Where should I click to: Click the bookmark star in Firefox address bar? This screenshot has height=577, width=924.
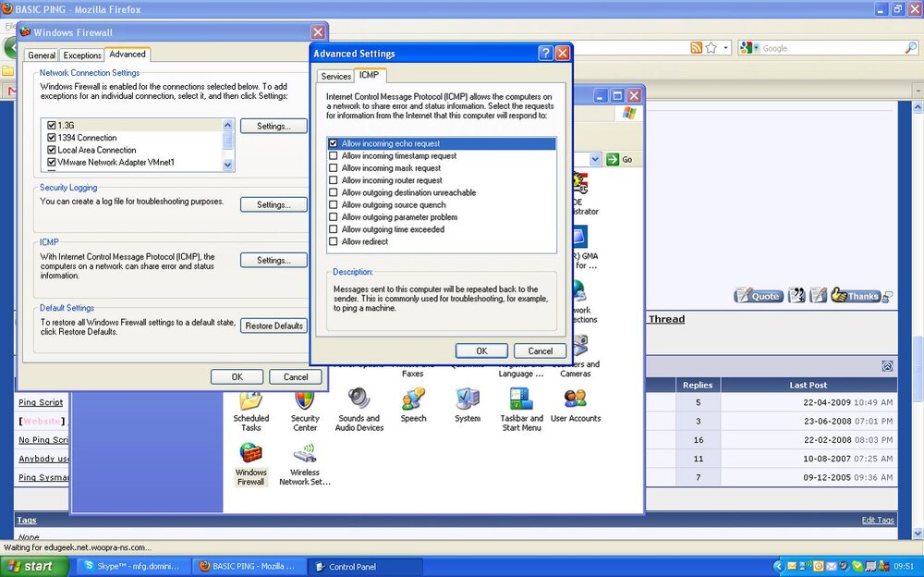coord(711,48)
